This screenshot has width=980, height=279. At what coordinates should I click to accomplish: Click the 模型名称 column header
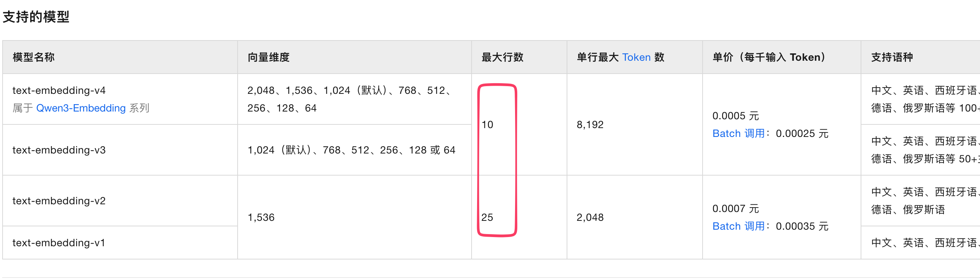(34, 57)
